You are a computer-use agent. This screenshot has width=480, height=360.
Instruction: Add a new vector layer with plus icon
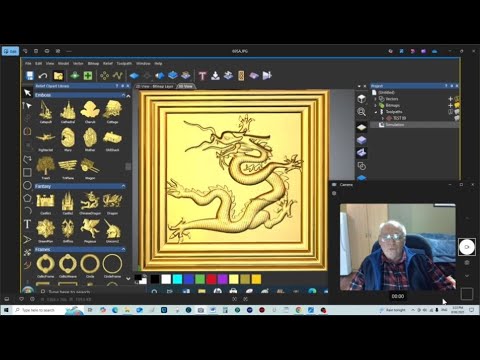pyautogui.click(x=450, y=99)
